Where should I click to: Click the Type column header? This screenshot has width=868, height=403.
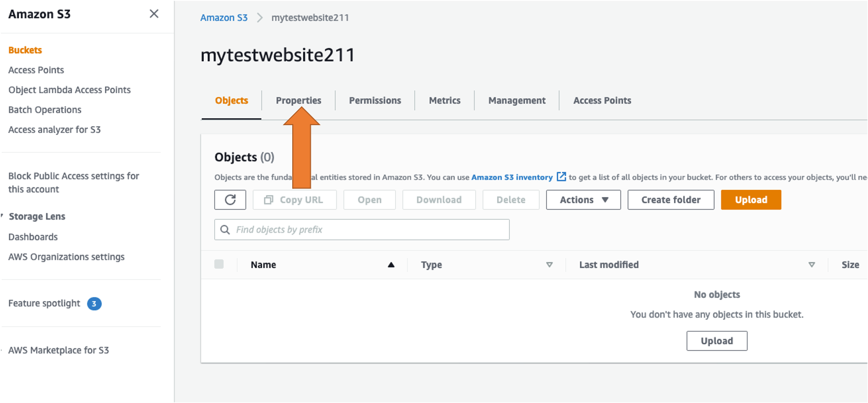(x=431, y=265)
